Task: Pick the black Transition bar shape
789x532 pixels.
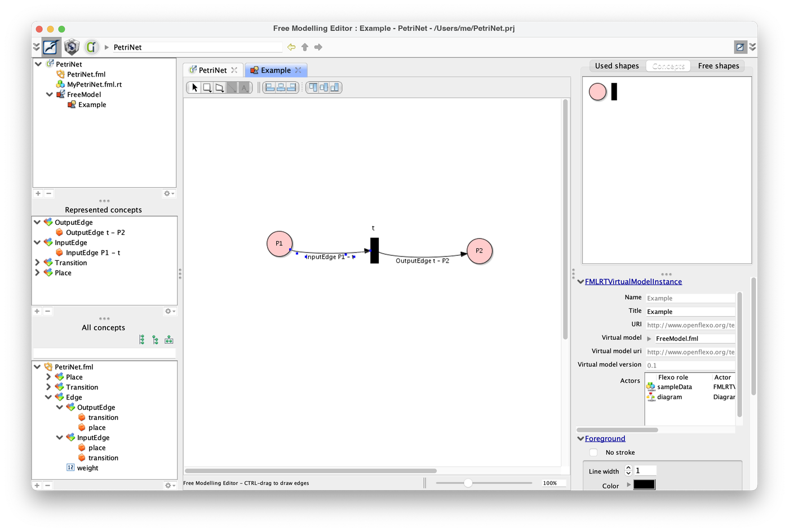Action: pos(614,91)
